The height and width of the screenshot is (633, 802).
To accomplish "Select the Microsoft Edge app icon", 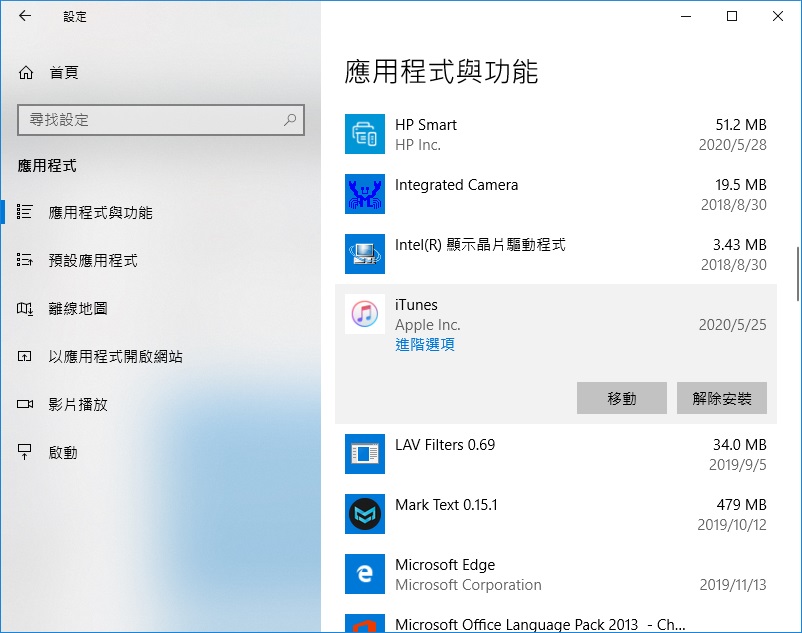I will coord(365,574).
